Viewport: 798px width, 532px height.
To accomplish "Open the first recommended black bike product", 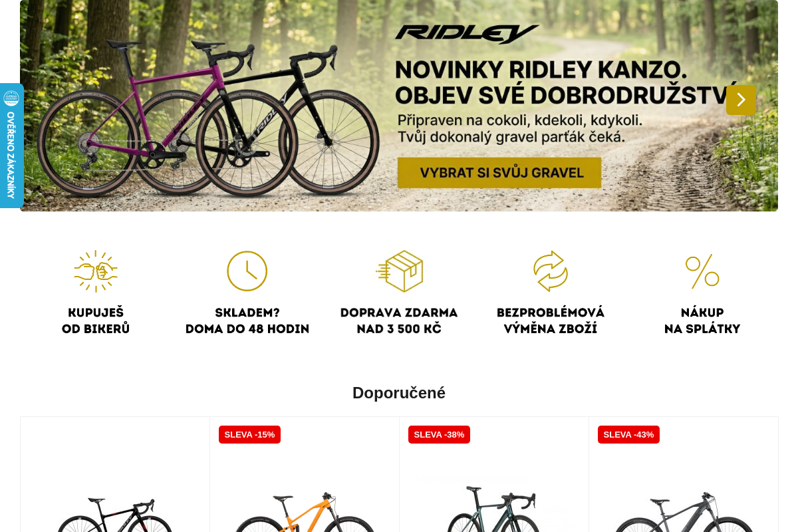I will pos(115,512).
